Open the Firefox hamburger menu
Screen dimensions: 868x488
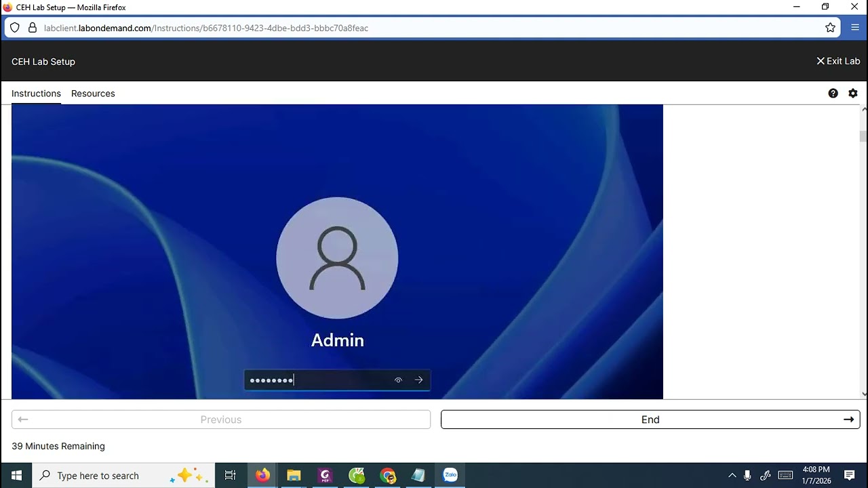pyautogui.click(x=855, y=28)
